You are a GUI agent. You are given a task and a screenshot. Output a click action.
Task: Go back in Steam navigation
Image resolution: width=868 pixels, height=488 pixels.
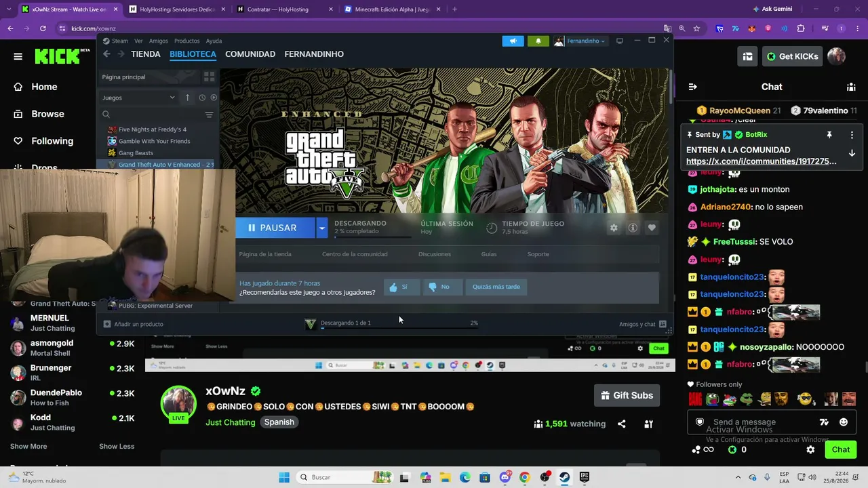click(x=106, y=54)
